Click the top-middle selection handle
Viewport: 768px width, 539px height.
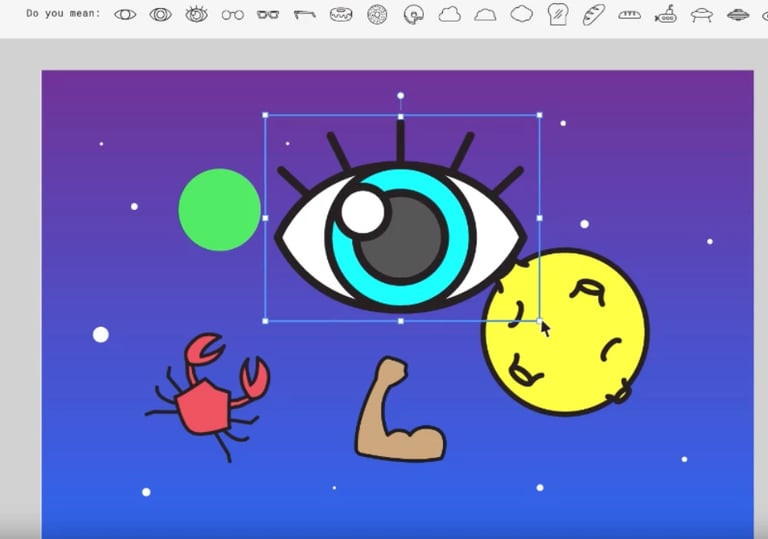401,116
